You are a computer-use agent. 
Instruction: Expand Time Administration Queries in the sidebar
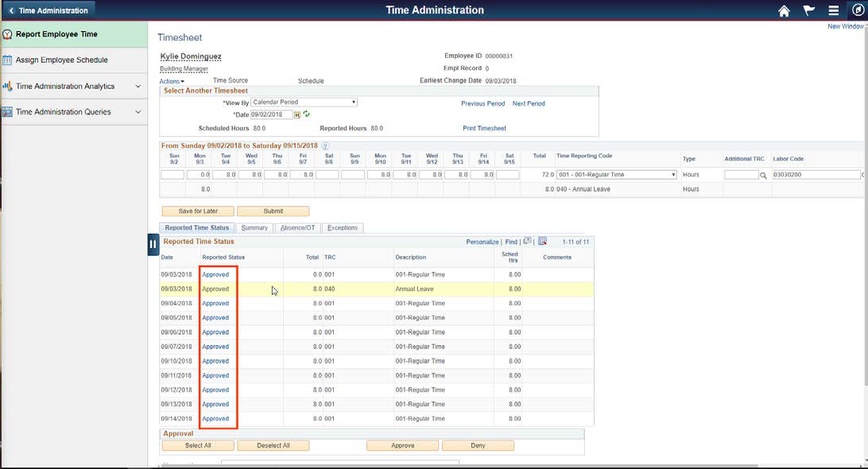72,110
